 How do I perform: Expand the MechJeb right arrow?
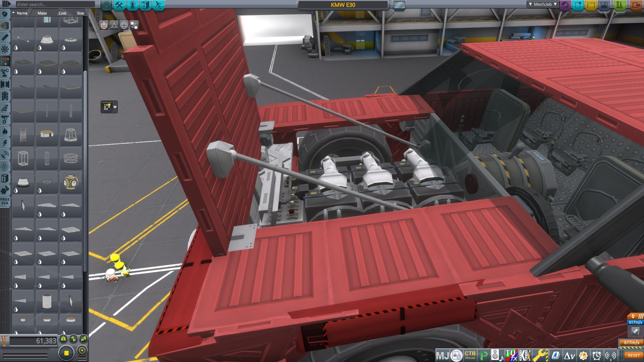[x=555, y=4]
